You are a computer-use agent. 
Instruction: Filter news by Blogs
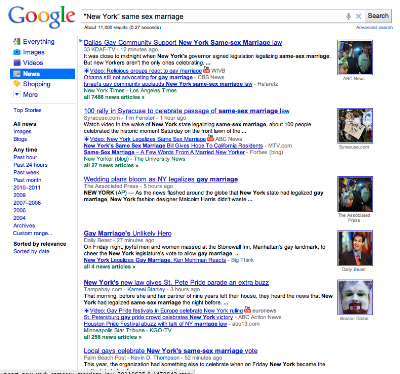(20, 139)
